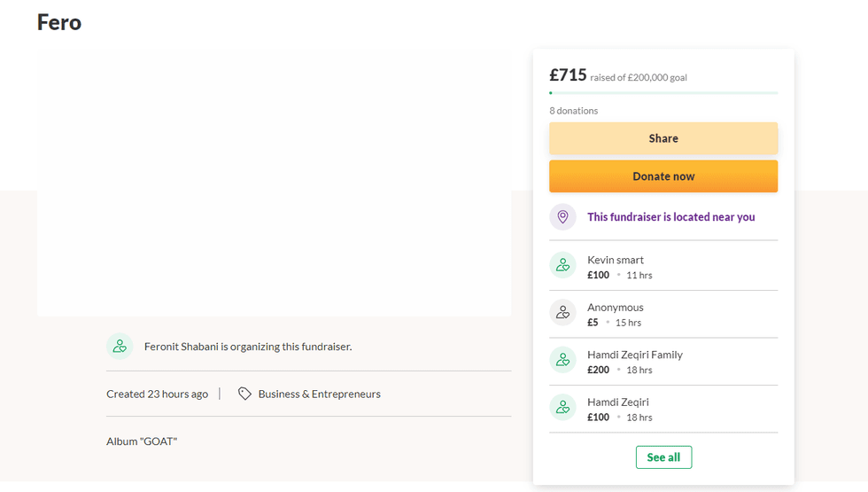Click organizer Feronit Shabani avatar icon

pyautogui.click(x=120, y=347)
